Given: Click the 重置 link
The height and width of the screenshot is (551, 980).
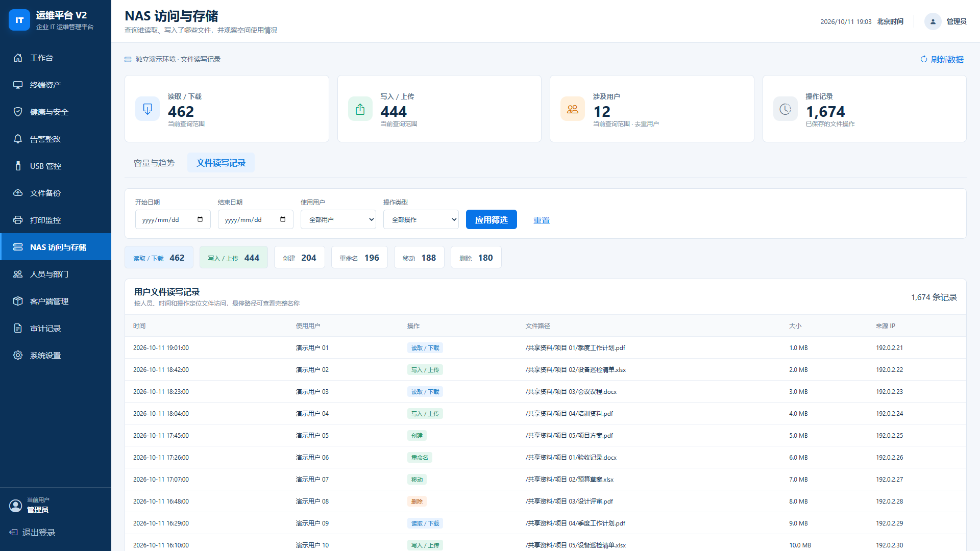Looking at the screenshot, I should (x=542, y=220).
